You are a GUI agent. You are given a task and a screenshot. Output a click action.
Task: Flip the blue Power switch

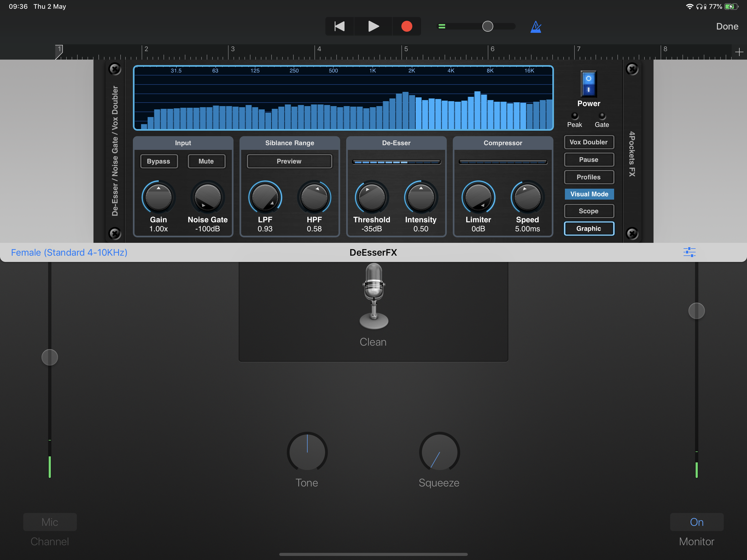[x=588, y=84]
